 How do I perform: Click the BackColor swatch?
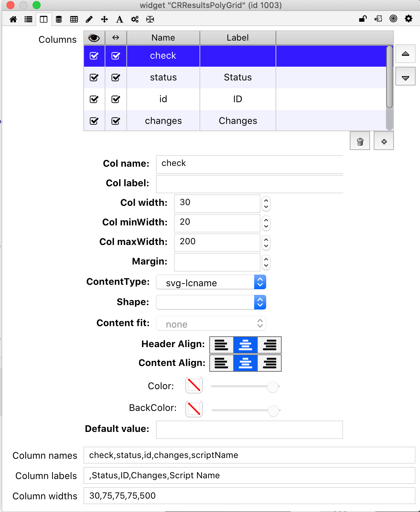[194, 409]
